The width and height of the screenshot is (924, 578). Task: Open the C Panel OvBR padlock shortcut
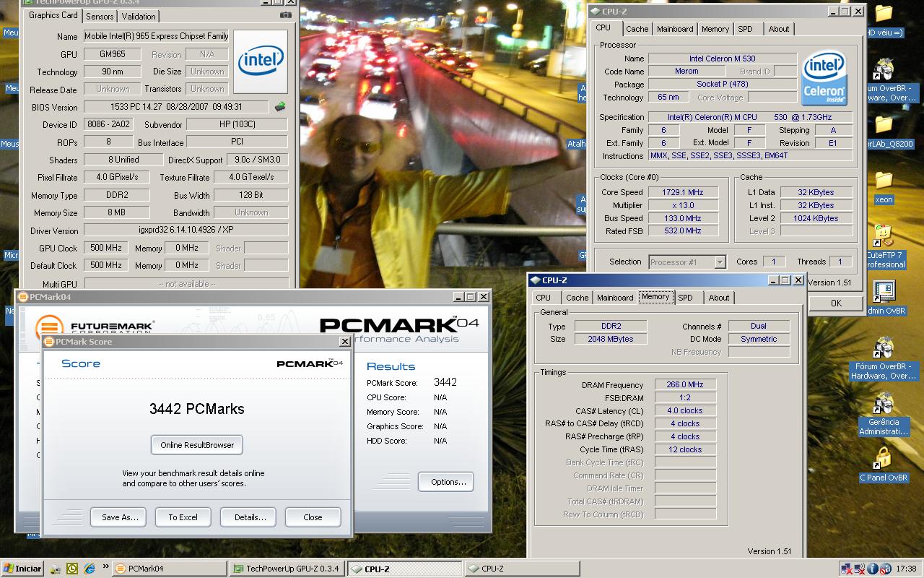[x=884, y=465]
